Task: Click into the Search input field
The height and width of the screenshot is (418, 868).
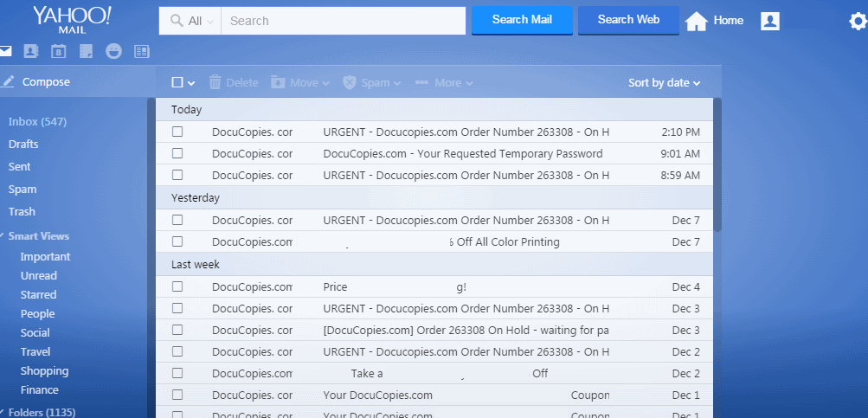Action: (344, 21)
